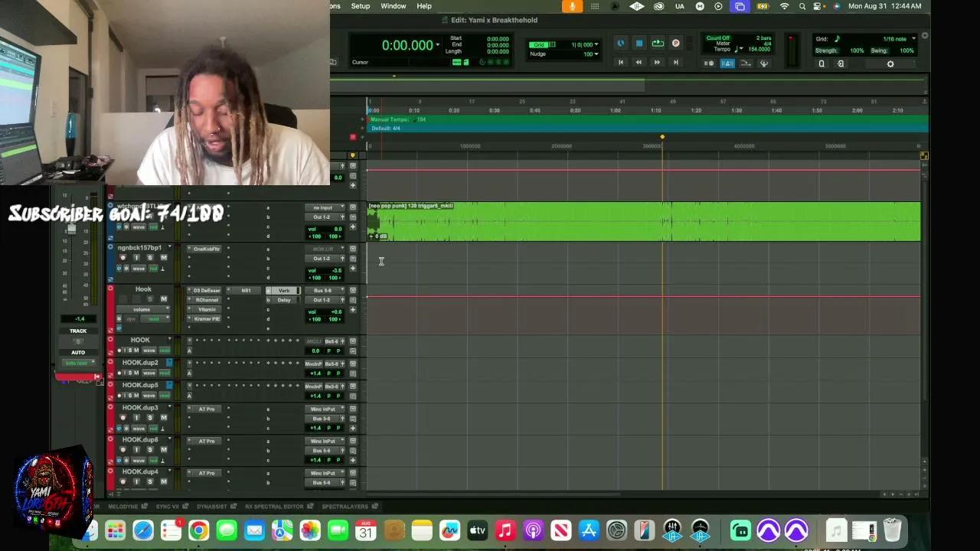Screen dimensions: 980x551
Task: Open the Music app in Dock
Action: (x=505, y=530)
